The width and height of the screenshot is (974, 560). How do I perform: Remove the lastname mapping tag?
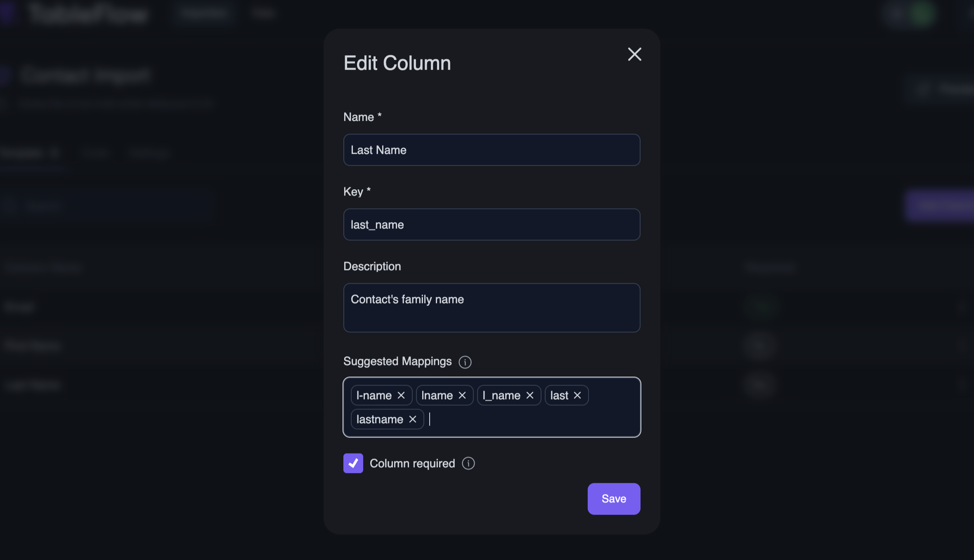413,419
